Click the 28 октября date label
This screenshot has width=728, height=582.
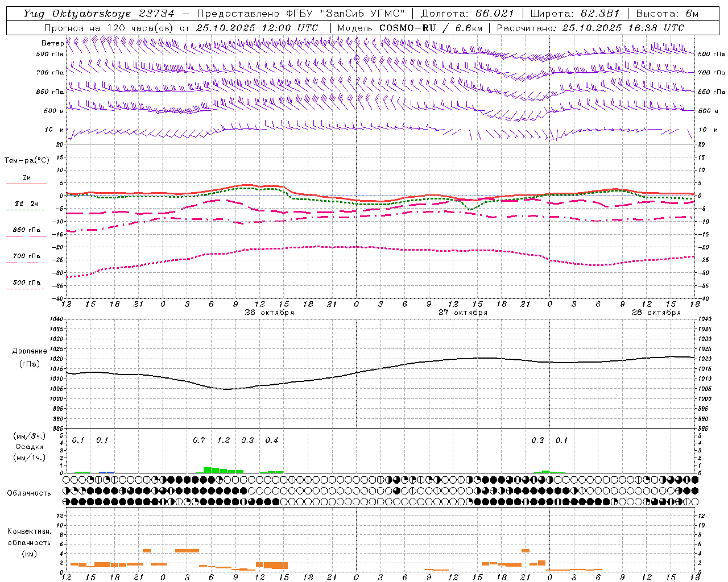656,313
